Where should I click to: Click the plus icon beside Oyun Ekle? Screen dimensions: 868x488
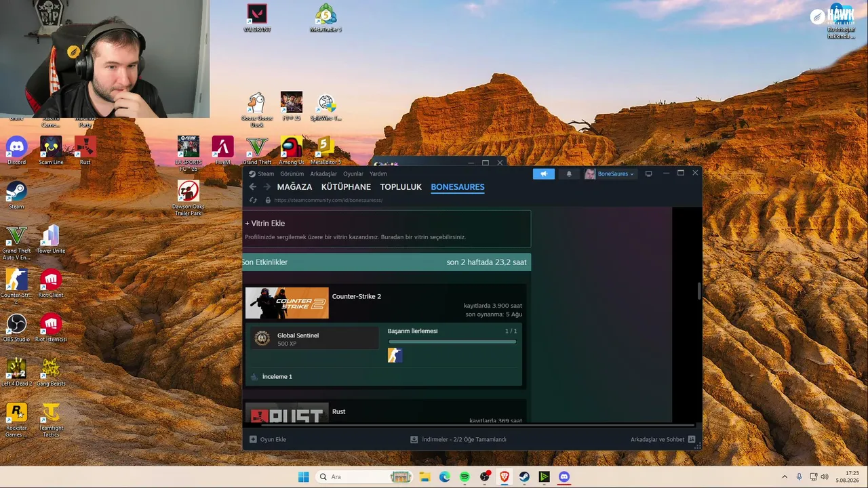pos(253,439)
